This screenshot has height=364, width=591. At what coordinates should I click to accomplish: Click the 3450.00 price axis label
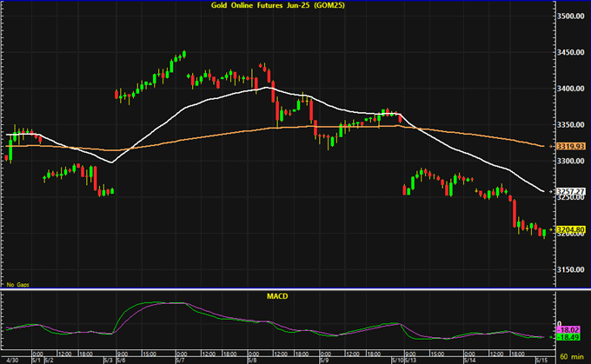[571, 52]
